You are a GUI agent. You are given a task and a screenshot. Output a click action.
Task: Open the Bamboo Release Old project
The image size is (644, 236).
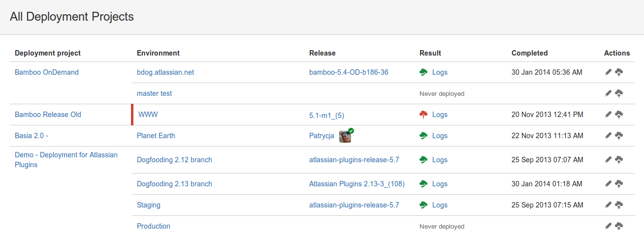pos(48,115)
